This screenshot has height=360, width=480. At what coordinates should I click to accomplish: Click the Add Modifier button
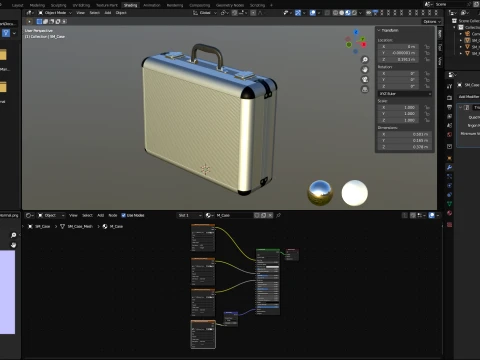pyautogui.click(x=468, y=97)
